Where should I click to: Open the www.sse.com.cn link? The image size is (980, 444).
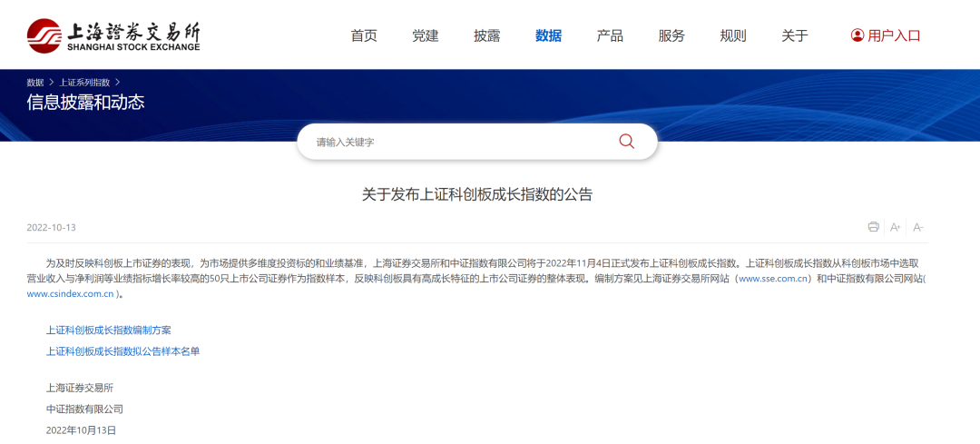pos(774,278)
